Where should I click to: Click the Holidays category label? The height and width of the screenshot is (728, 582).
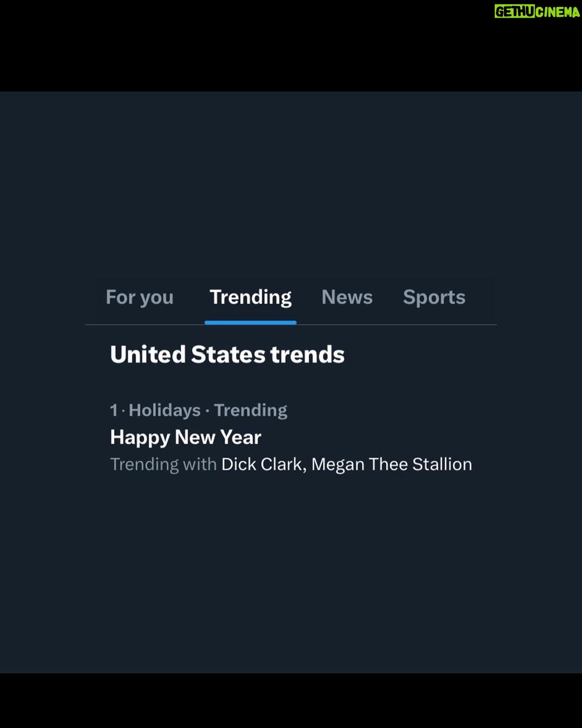point(165,410)
